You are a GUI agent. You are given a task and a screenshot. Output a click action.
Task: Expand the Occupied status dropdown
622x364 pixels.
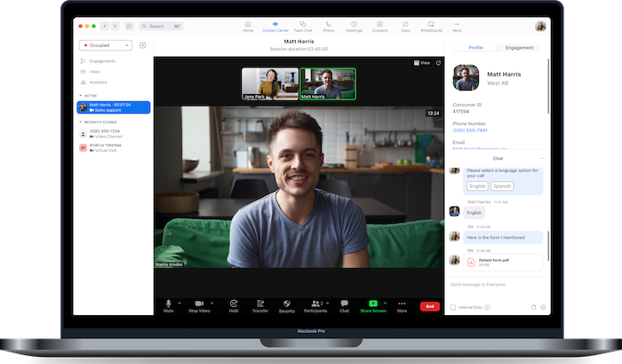[107, 44]
